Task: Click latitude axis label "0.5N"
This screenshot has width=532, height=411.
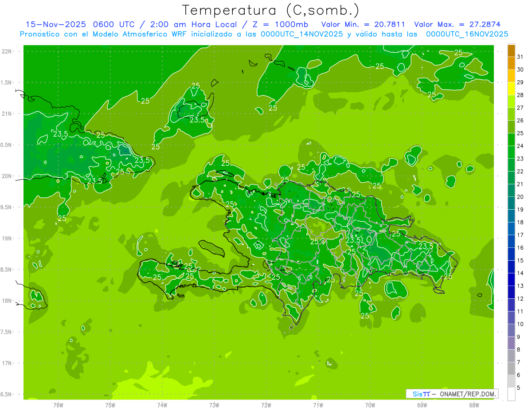Action: click(7, 145)
